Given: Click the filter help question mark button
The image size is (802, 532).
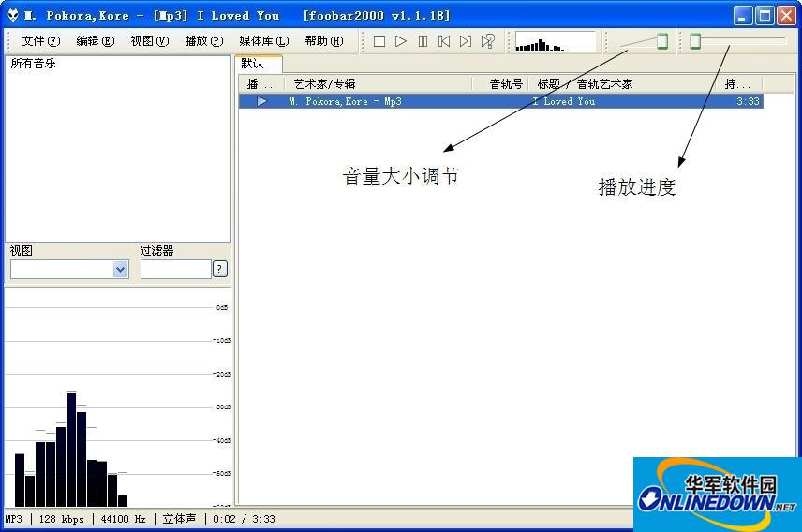Looking at the screenshot, I should pyautogui.click(x=220, y=269).
